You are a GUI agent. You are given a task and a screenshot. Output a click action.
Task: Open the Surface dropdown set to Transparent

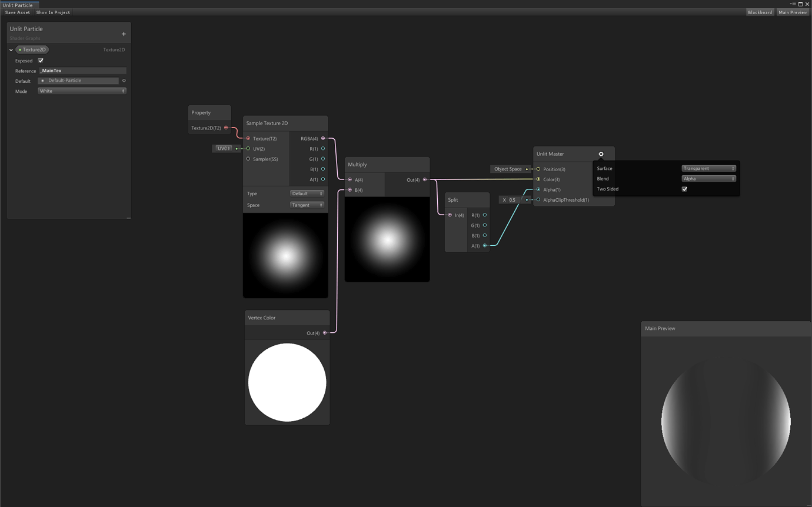(708, 168)
